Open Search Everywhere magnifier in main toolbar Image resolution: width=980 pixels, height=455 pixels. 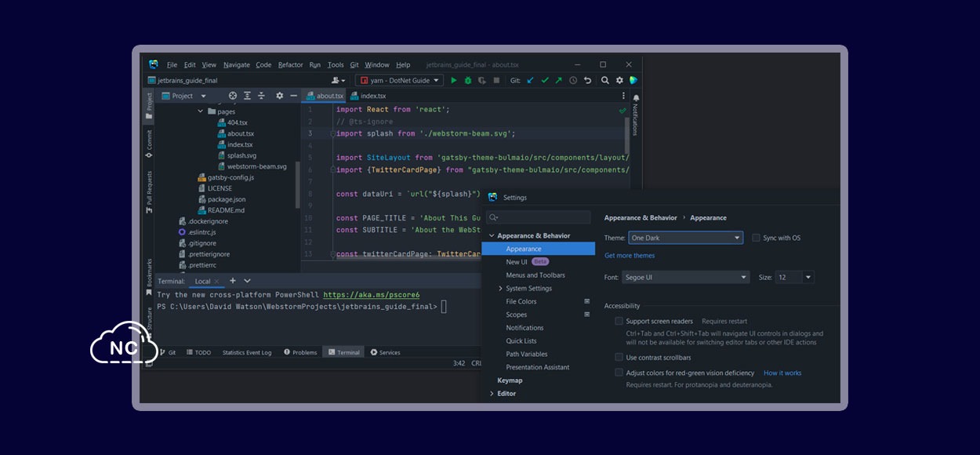point(605,80)
